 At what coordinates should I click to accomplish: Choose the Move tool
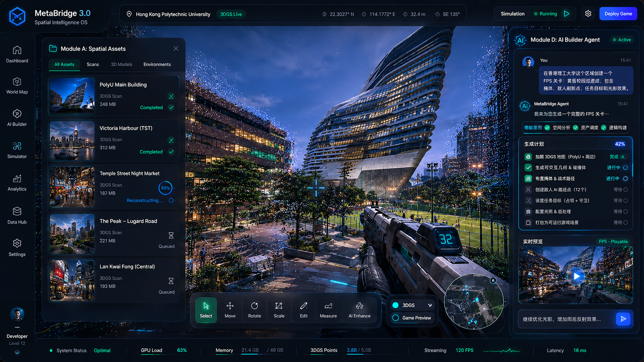[230, 310]
